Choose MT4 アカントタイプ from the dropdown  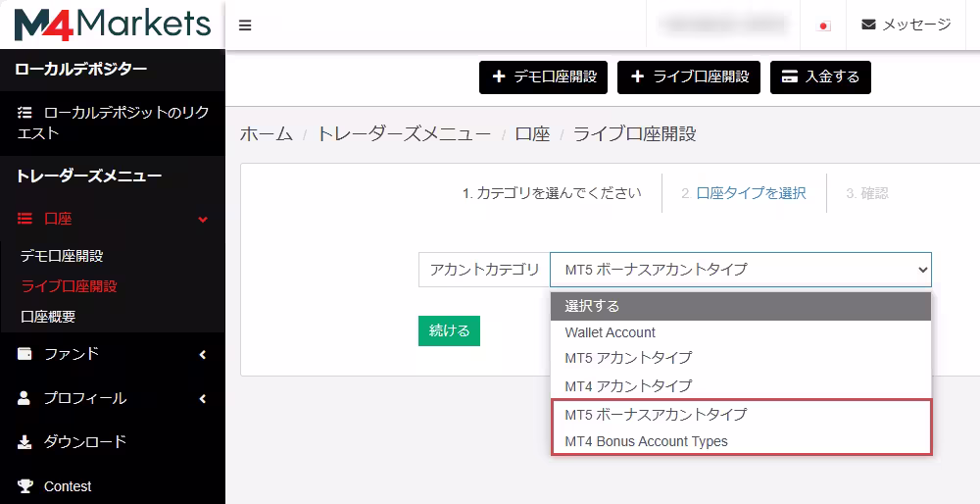coord(741,385)
